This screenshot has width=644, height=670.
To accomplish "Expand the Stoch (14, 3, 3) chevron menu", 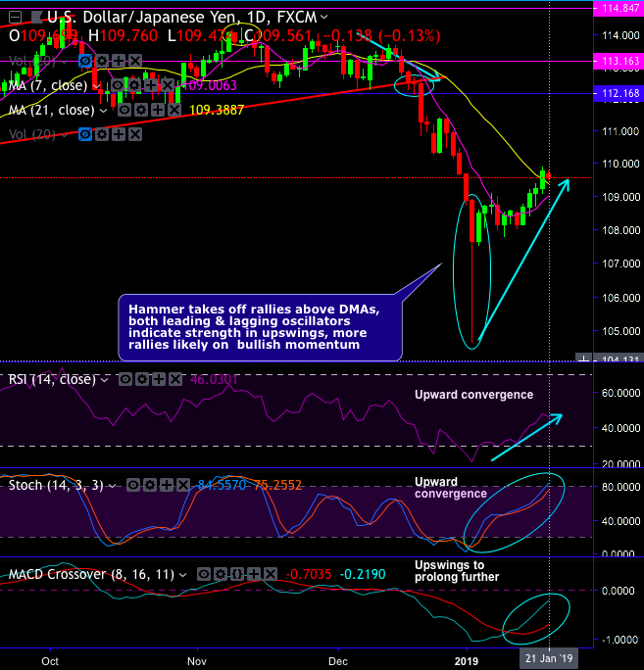I will (112, 486).
